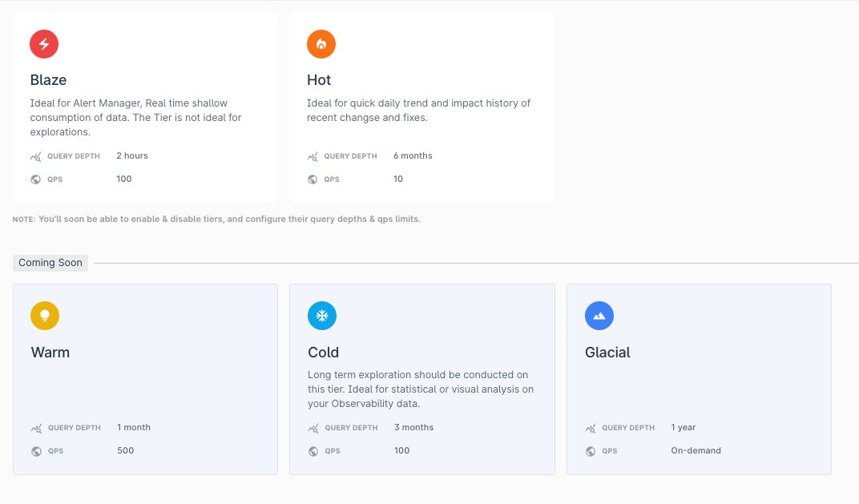Click the note about configuring tier limits
Screen dimensions: 859x504
click(x=216, y=218)
